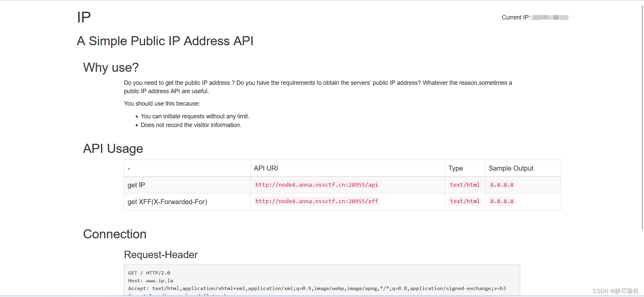
Task: Click the 'Request-Header' subheading
Action: (x=161, y=255)
